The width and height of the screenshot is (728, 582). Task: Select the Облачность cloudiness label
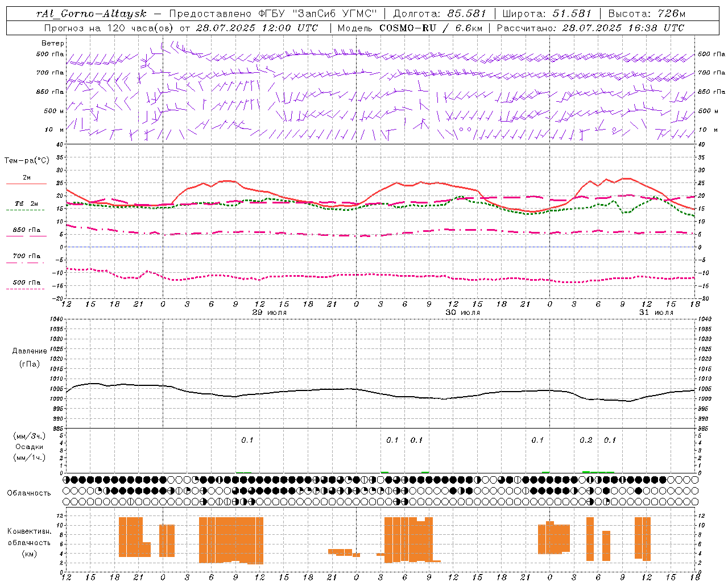pos(29,493)
